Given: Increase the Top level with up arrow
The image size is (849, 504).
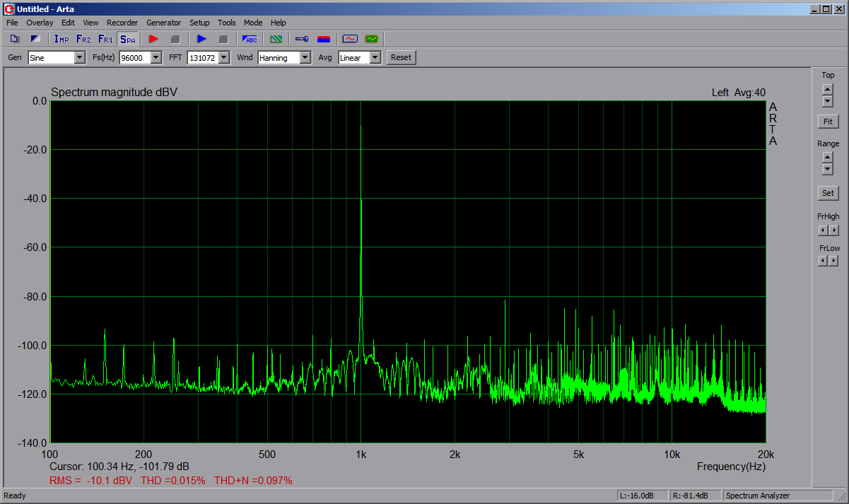Looking at the screenshot, I should tap(828, 89).
